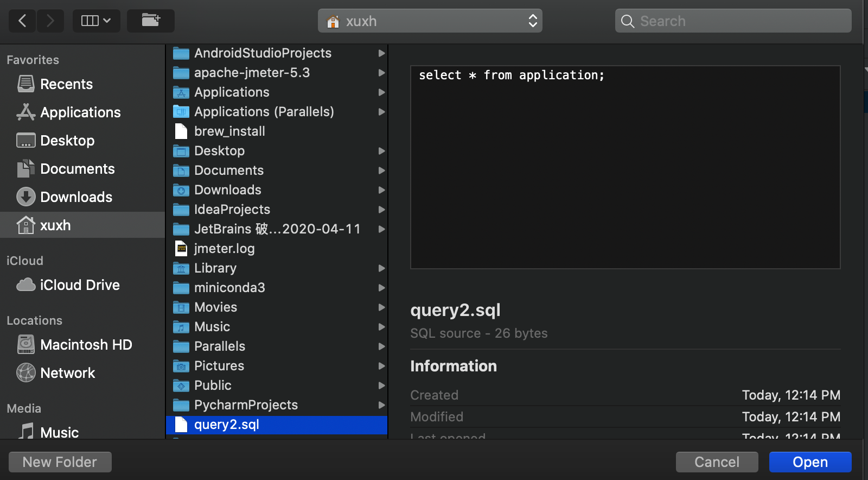Select the Parallels folder name
Viewport: 868px width, 480px height.
click(x=220, y=346)
